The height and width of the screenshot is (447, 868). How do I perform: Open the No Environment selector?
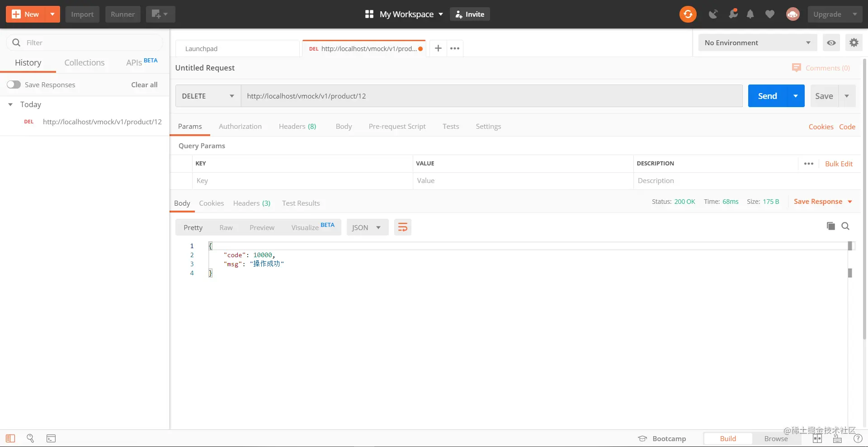[758, 42]
